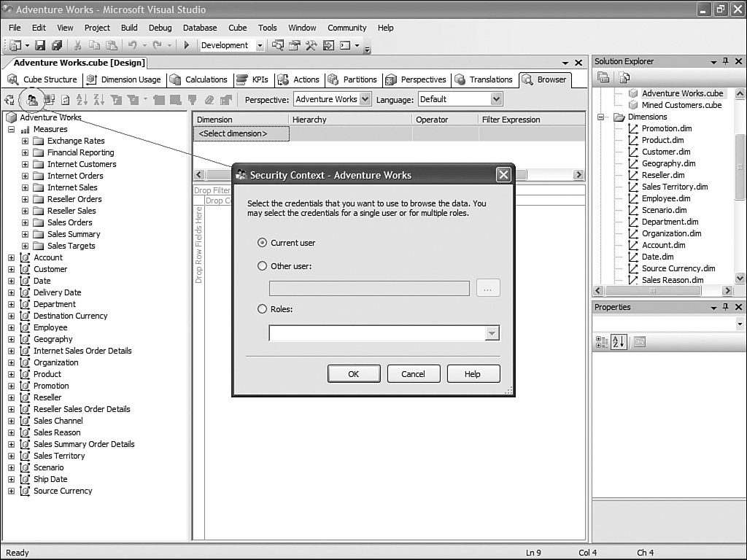Open the Development configuration dropdown
747x560 pixels.
tap(260, 46)
